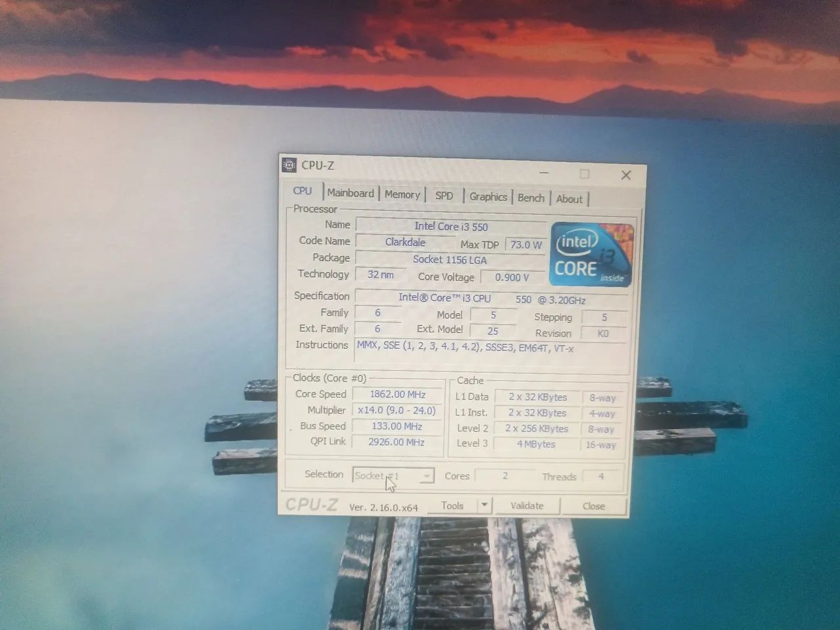Switch to the CPU tab
The width and height of the screenshot is (840, 630).
point(303,191)
